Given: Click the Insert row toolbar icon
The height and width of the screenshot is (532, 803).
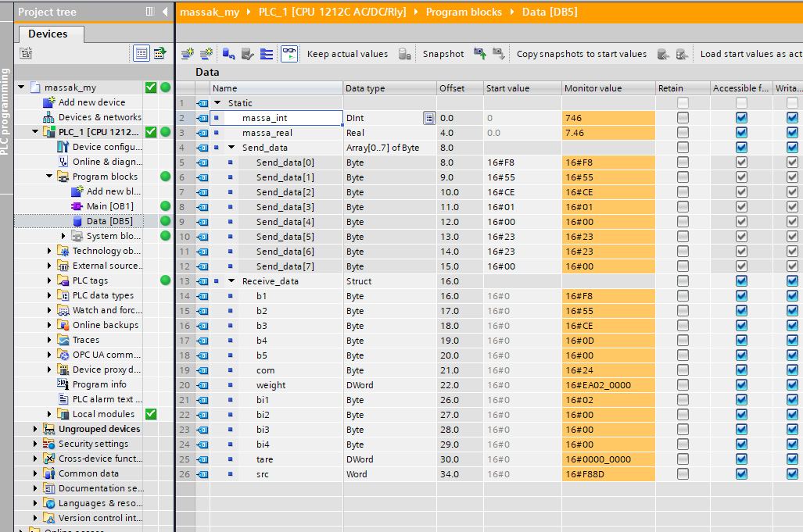Looking at the screenshot, I should (x=188, y=54).
